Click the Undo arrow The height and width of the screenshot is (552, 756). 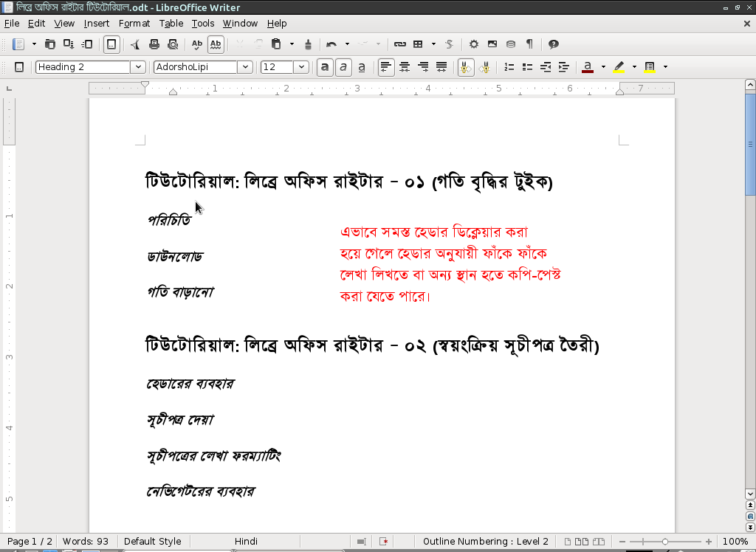331,44
